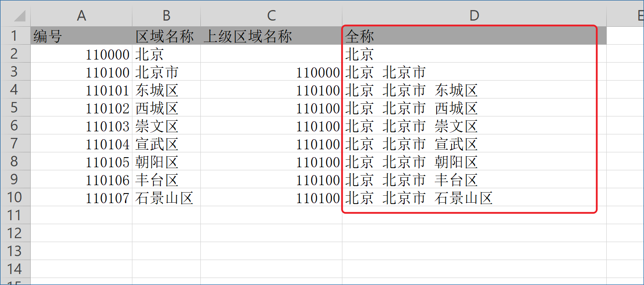This screenshot has height=285, width=644.
Task: Click 东城区 in column B
Action: pyautogui.click(x=166, y=89)
